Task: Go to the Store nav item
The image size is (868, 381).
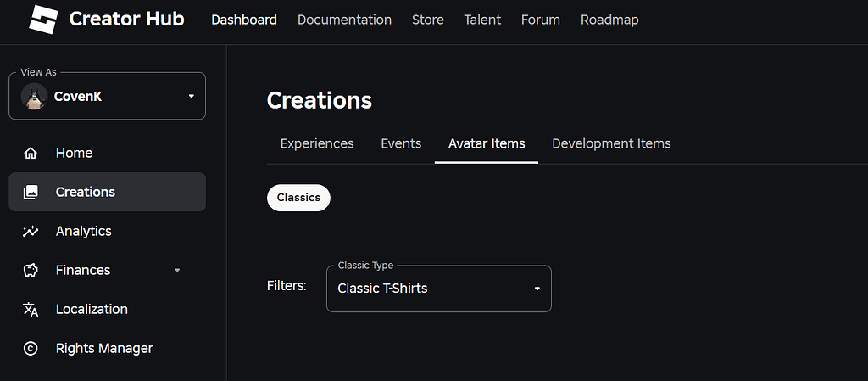Action: [x=428, y=20]
